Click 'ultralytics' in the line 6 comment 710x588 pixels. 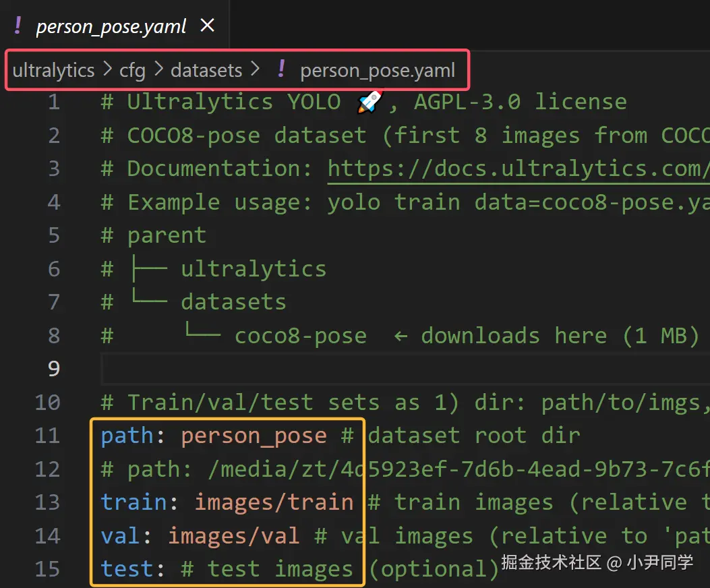(254, 269)
